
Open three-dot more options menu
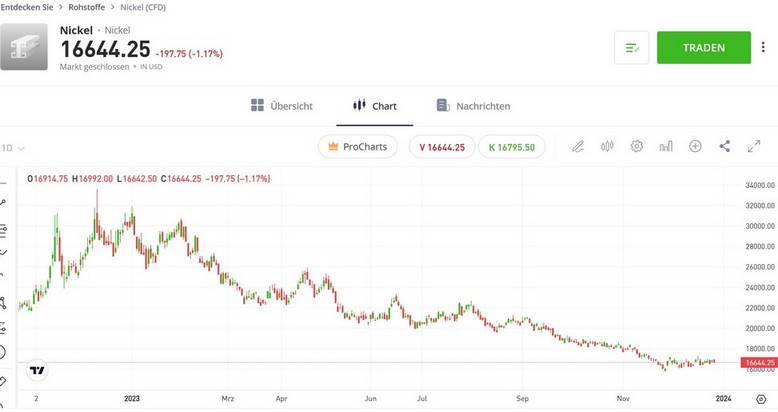pyautogui.click(x=764, y=48)
